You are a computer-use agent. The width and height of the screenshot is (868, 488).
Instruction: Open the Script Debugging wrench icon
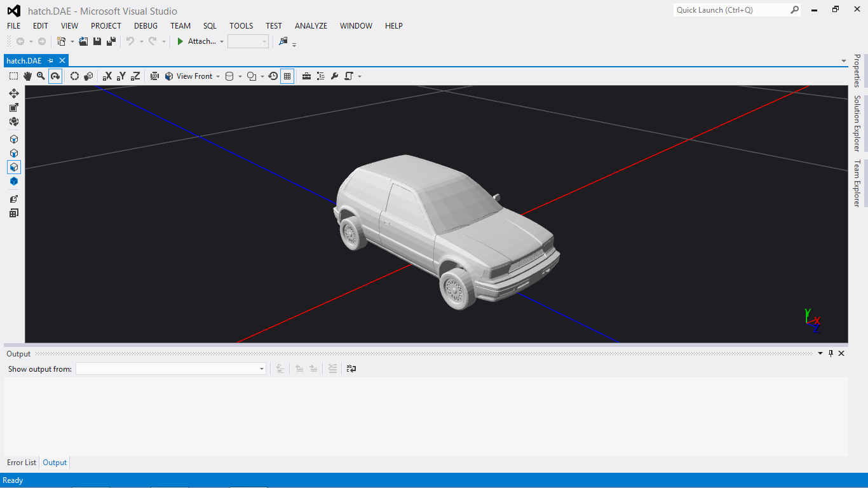(x=334, y=76)
